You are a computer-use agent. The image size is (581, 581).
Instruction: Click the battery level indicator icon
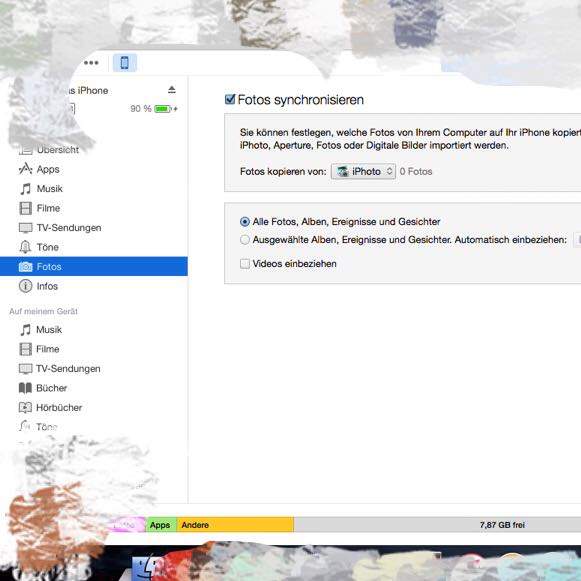point(163,109)
